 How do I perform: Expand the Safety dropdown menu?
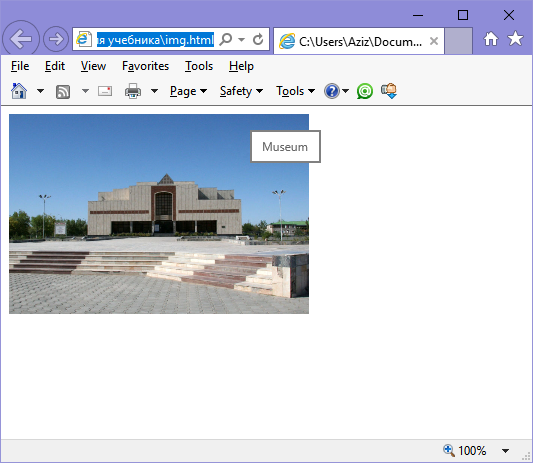pyautogui.click(x=241, y=91)
